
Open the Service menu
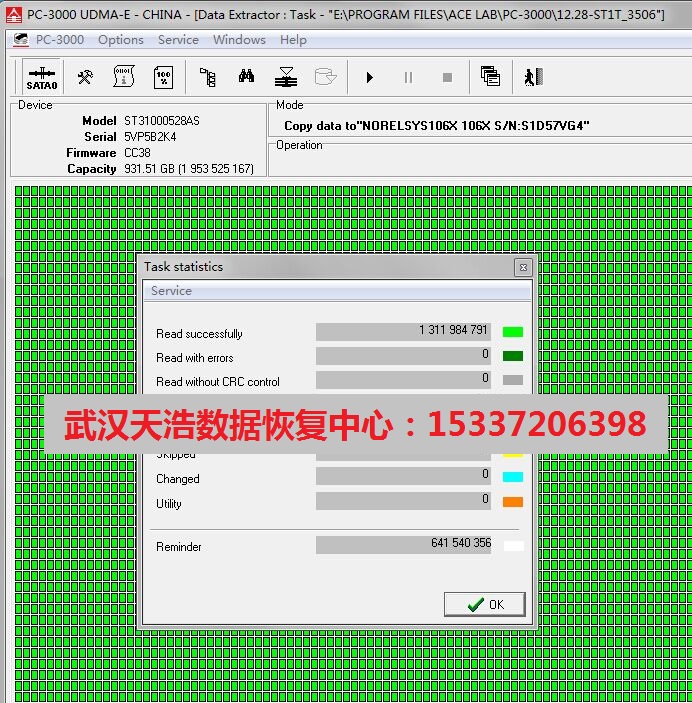178,40
